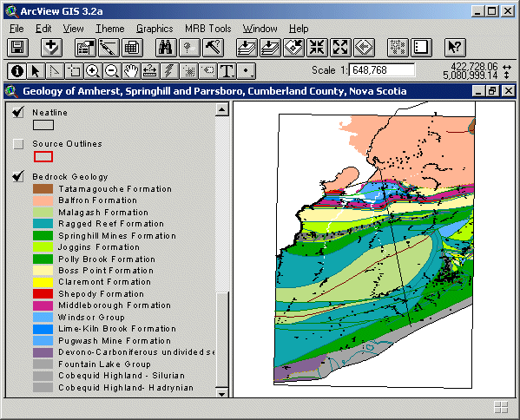This screenshot has width=520, height=420.
Task: Toggle the Bedrock Geology theme checkbox
Action: point(18,176)
